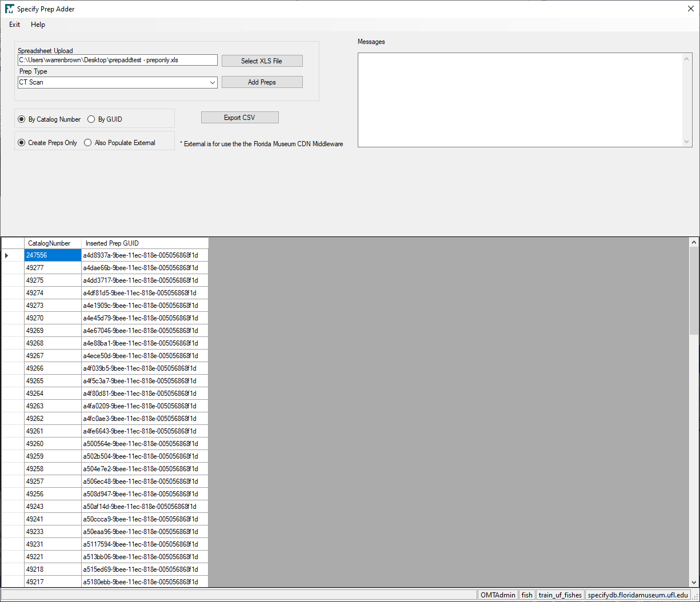Click the Spreadsheet Upload file path field

[x=117, y=60]
